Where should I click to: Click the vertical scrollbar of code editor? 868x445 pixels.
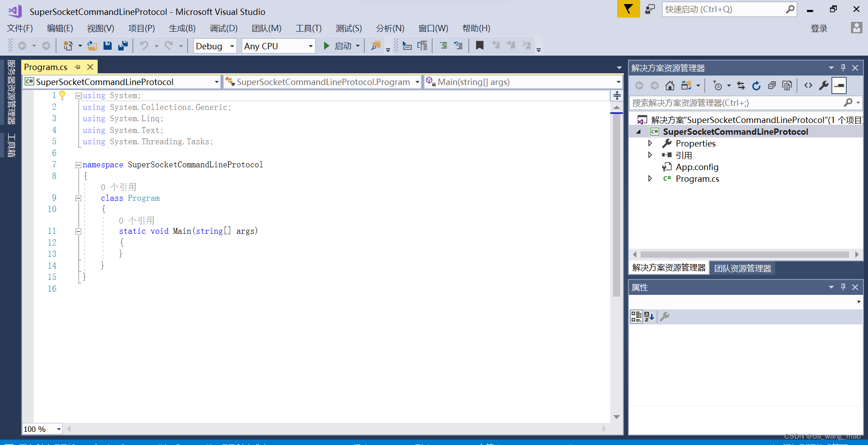pos(617,204)
